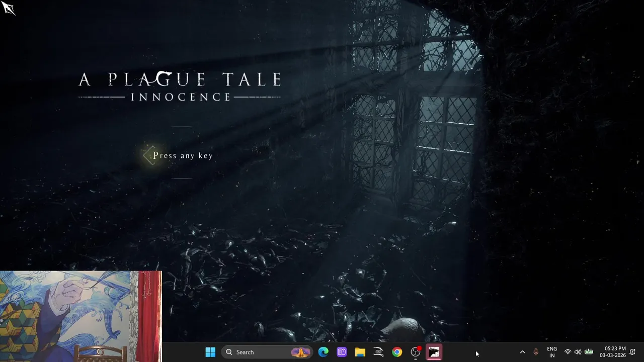Open the taskbar app icon next to File Explorer

tap(379, 352)
